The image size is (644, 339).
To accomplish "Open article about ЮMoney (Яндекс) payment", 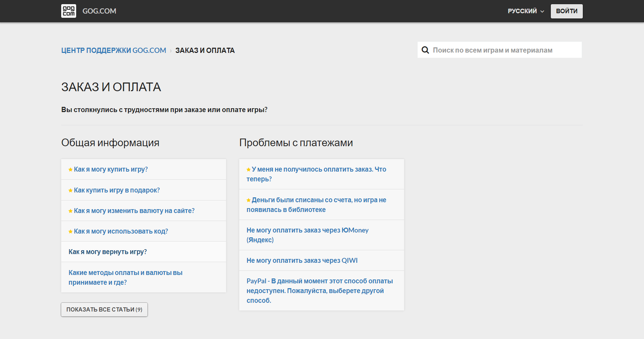I will tap(307, 235).
